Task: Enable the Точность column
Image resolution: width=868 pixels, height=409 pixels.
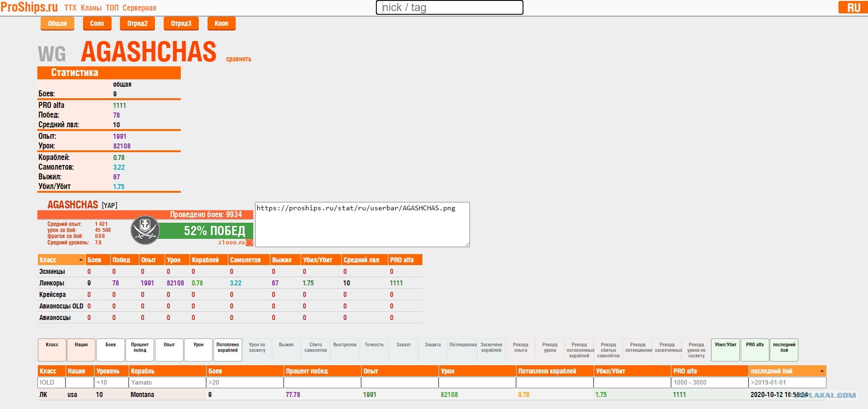Action: (x=374, y=350)
